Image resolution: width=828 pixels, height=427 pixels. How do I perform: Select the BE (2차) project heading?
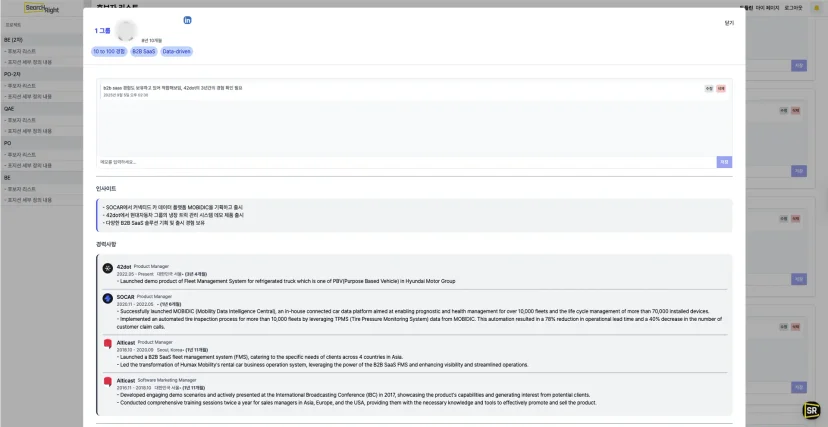(13, 40)
